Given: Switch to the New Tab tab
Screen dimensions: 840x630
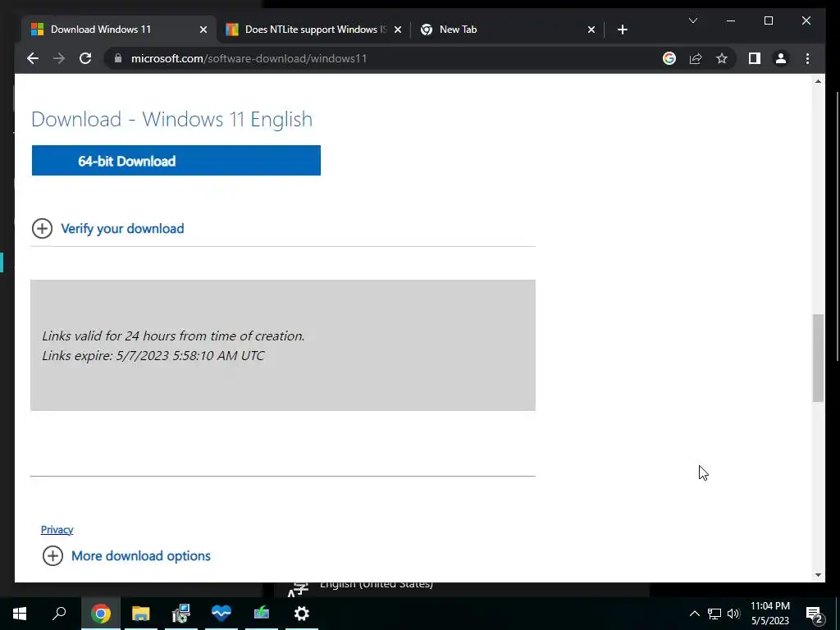Looking at the screenshot, I should (507, 30).
